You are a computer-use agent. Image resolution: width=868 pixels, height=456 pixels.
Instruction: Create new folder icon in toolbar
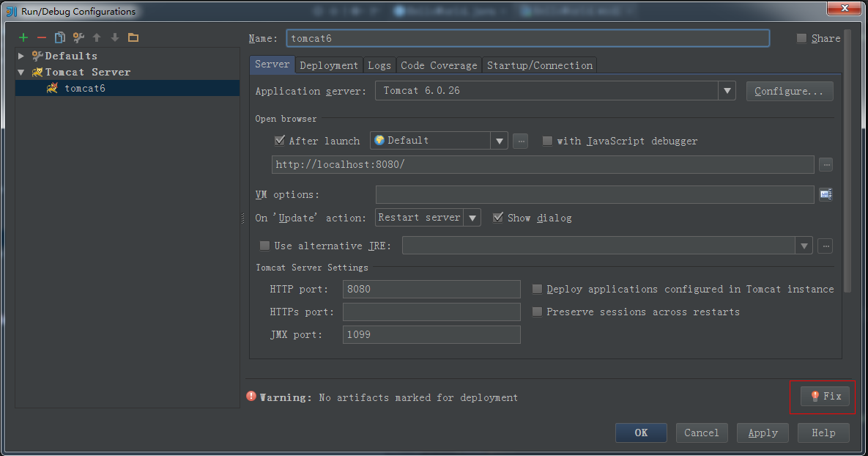133,37
